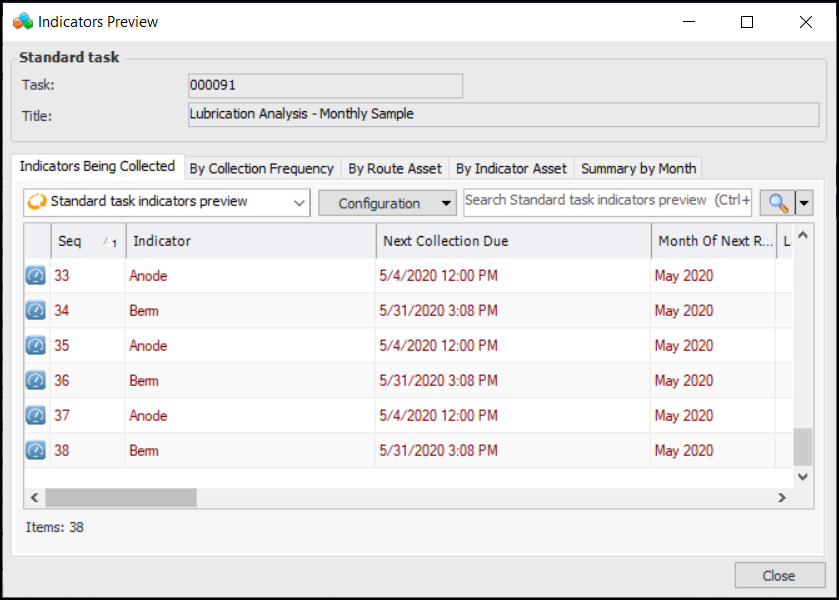Screen dimensions: 839x600
Task: Click the horizontal scrollbar thumb
Action: [x=120, y=497]
